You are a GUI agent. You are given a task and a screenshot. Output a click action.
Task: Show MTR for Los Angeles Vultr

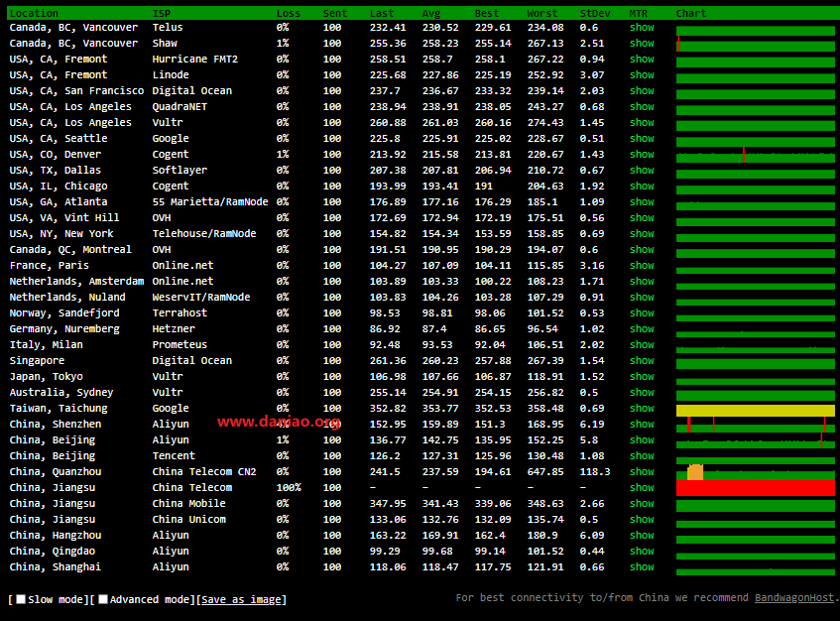[x=642, y=123]
